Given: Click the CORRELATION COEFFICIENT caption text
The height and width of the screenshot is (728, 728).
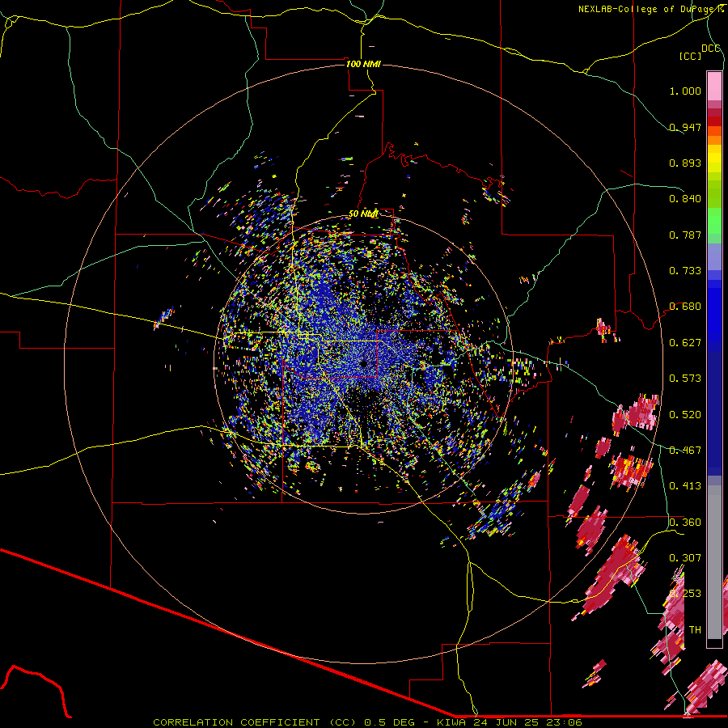Looking at the screenshot, I should pyautogui.click(x=236, y=722).
